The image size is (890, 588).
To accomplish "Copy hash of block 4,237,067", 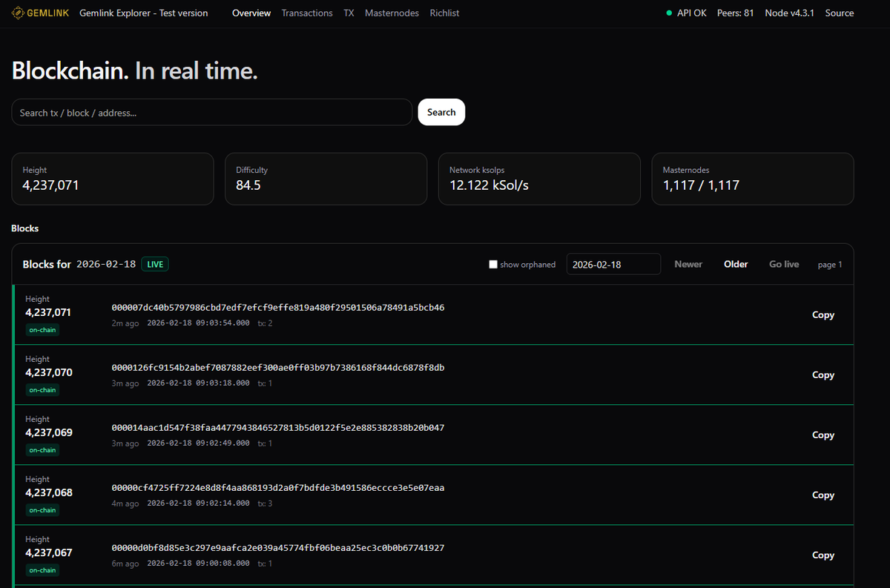I will point(823,555).
